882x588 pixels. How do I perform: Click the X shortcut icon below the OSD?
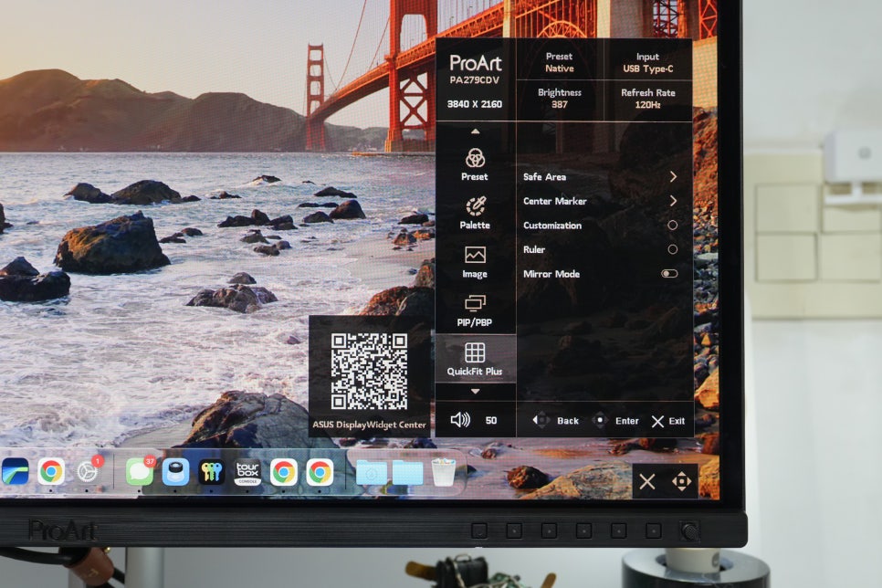coord(647,482)
